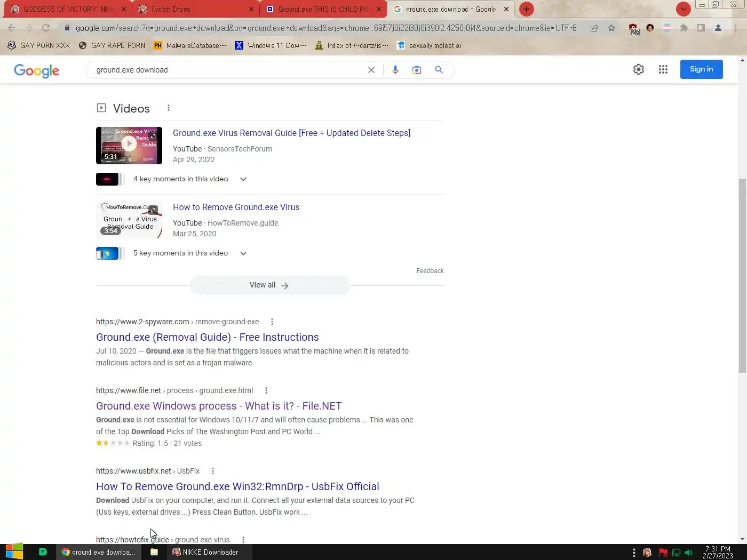
Task: Play the 5:31 SensorsTechForum video thumbnail
Action: point(129,145)
